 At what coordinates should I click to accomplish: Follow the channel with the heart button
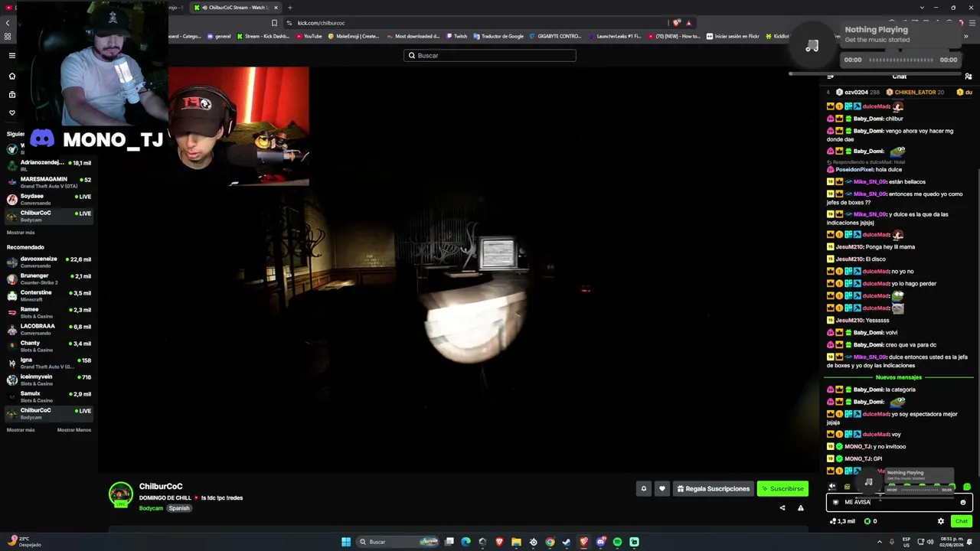click(x=662, y=489)
